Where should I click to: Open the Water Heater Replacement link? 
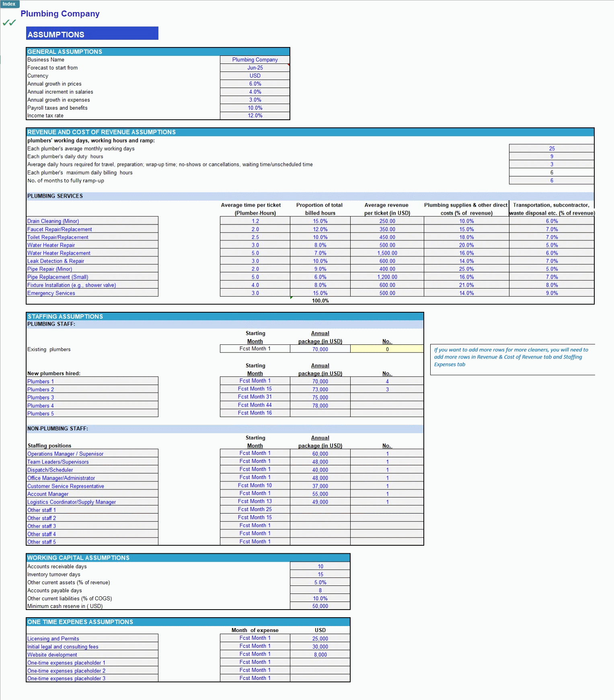[x=92, y=253]
